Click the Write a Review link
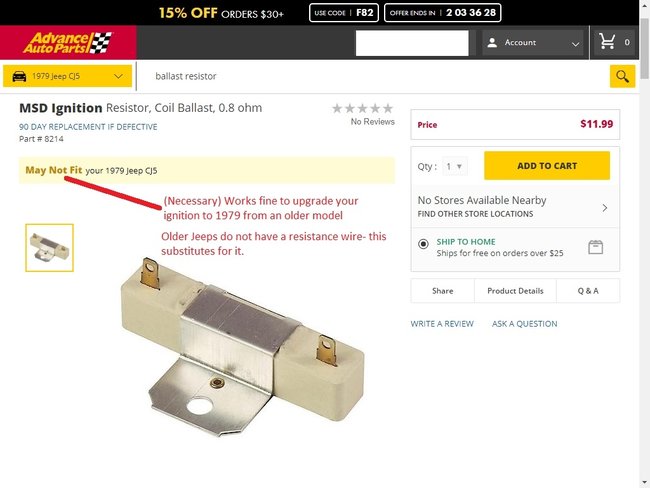Screen dimensions: 650x488 coord(441,324)
